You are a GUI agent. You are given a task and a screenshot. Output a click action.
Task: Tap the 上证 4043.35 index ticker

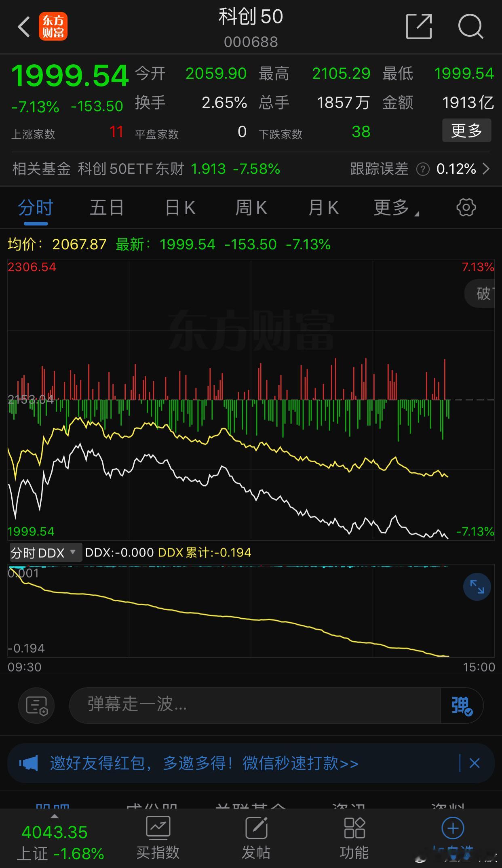pos(61,843)
